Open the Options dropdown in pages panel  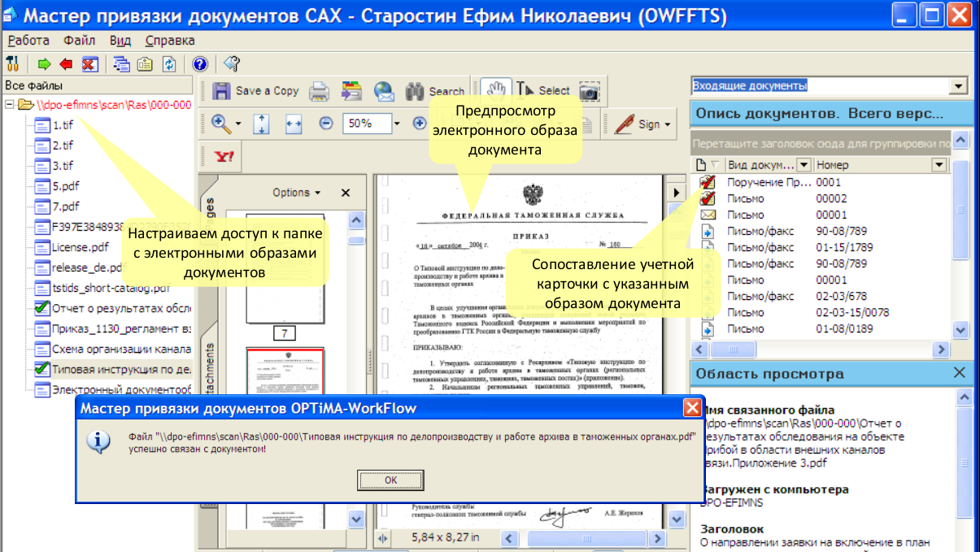click(x=296, y=193)
